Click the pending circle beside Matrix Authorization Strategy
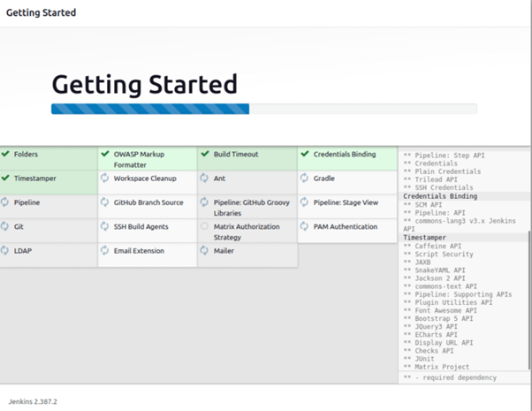 click(205, 226)
